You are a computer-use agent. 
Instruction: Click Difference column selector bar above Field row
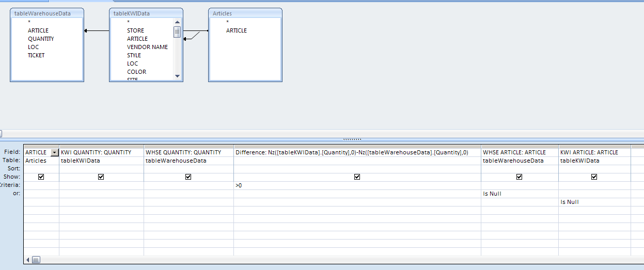[x=357, y=146]
